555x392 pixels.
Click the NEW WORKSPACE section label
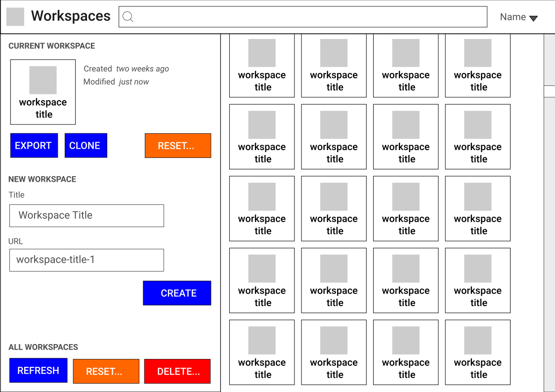tap(42, 179)
